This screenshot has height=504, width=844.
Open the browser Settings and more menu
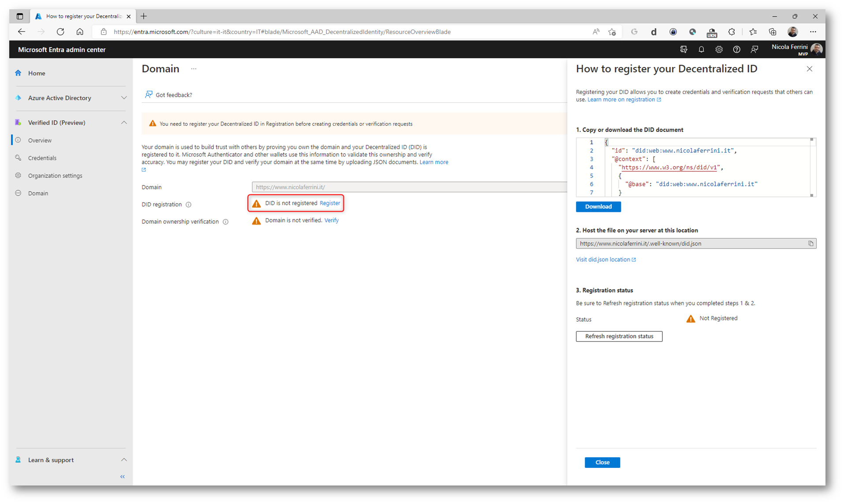click(813, 32)
